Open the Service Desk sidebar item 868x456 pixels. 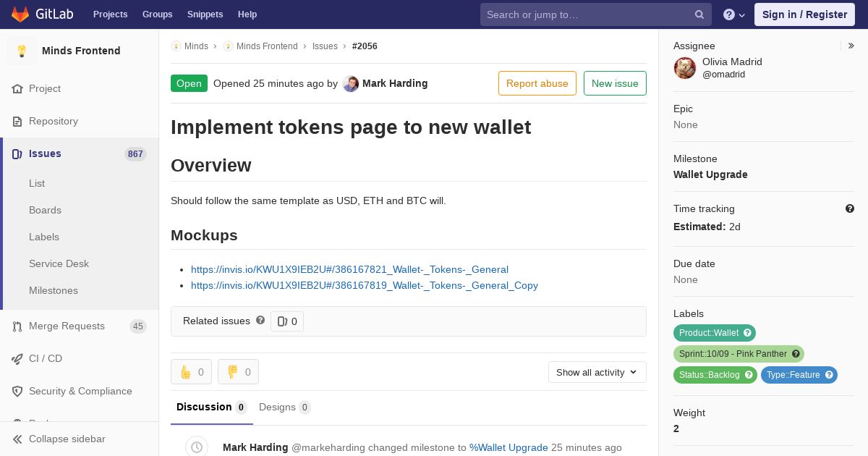click(x=59, y=264)
